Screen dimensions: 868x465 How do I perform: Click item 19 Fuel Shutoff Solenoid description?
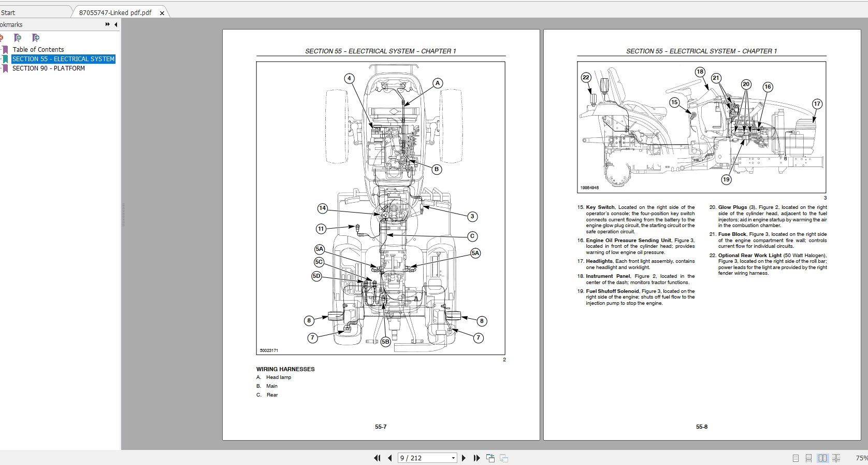tap(636, 297)
